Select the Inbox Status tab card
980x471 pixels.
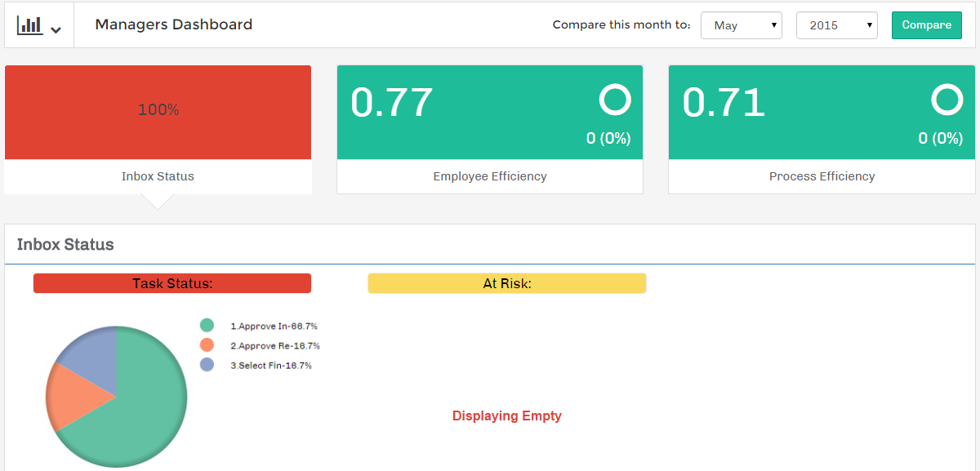pyautogui.click(x=158, y=176)
